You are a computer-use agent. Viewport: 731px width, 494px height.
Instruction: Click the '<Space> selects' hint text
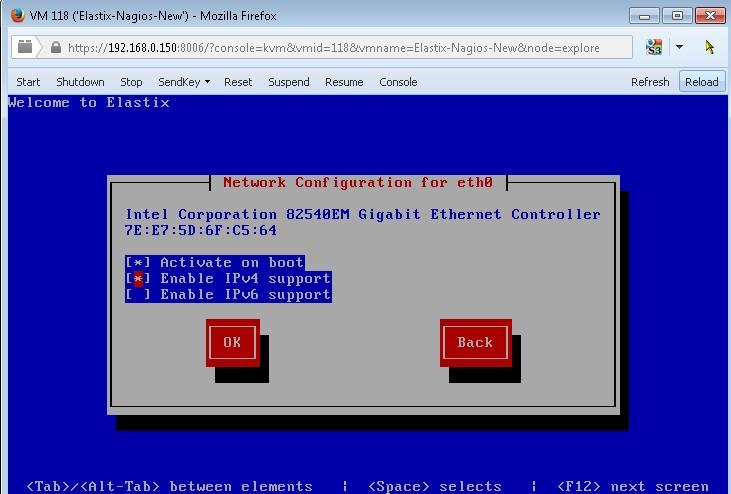click(x=434, y=487)
